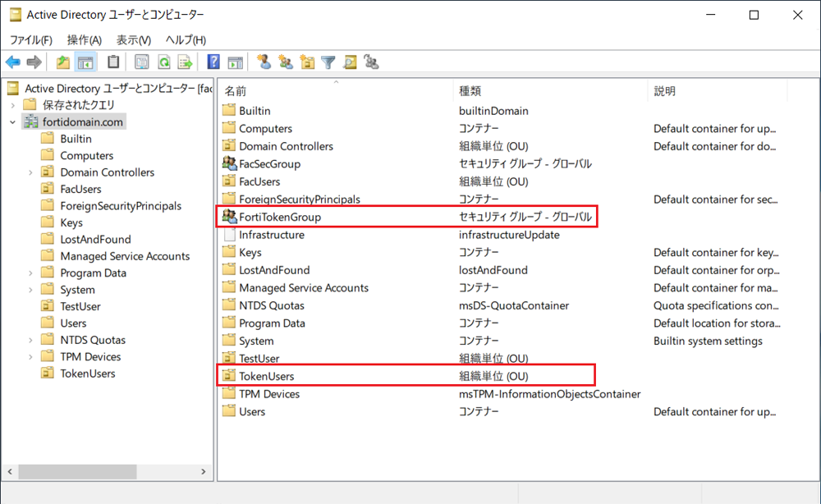This screenshot has height=504, width=821.
Task: Expand the Domain Controllers tree node
Action: point(30,172)
